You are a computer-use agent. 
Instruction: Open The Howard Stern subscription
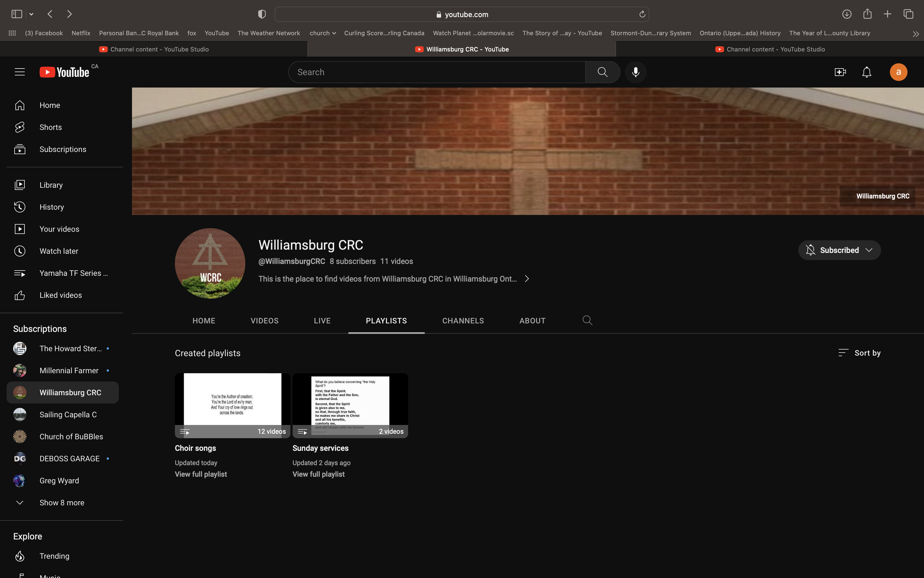point(63,349)
